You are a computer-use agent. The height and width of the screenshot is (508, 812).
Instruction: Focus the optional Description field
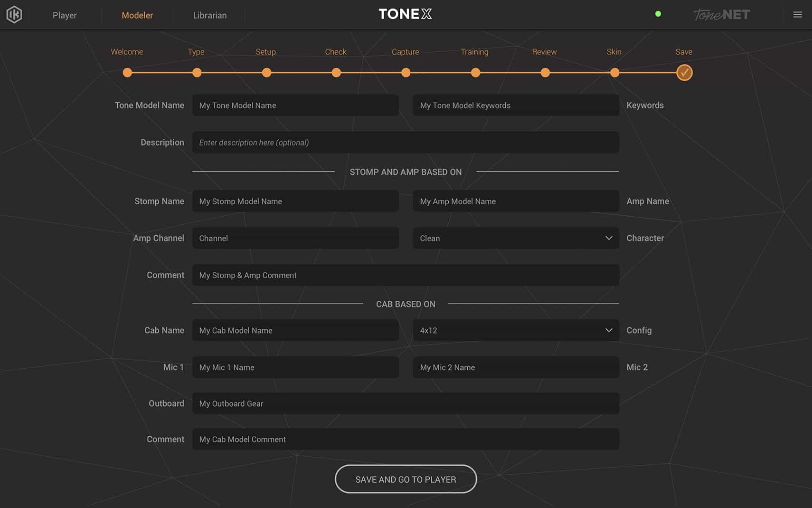coord(405,143)
